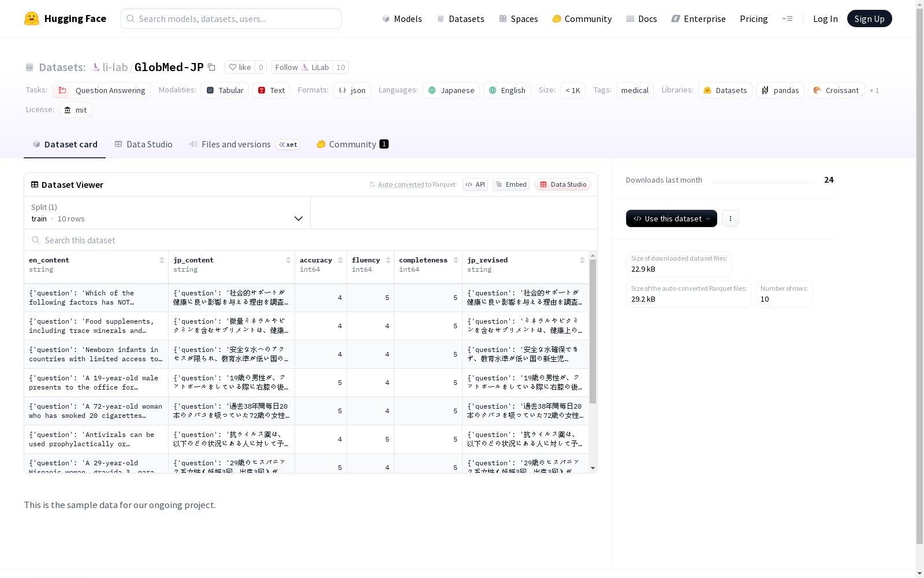The width and height of the screenshot is (924, 578).
Task: Click the Search this dataset field
Action: click(311, 240)
